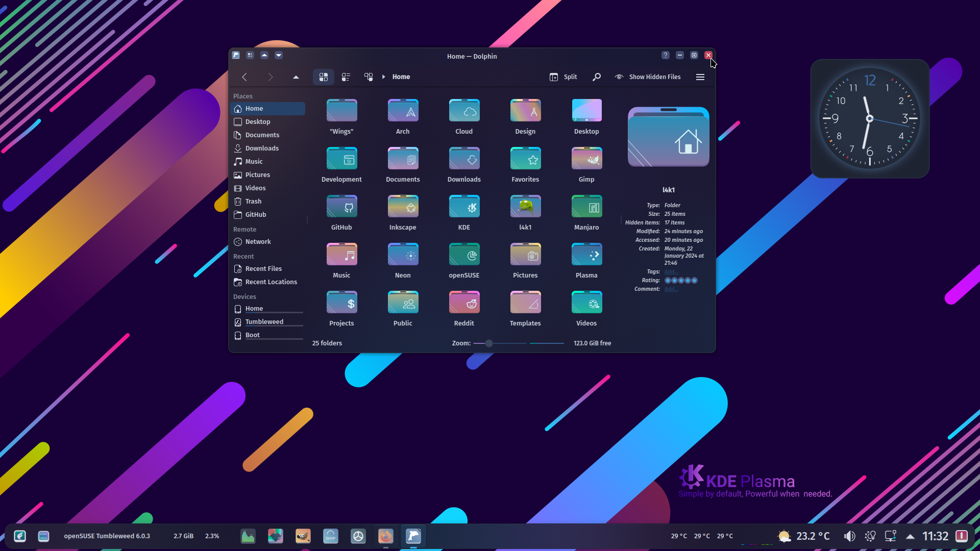Open the Templates folder
Screen dimensions: 980x551
click(525, 309)
